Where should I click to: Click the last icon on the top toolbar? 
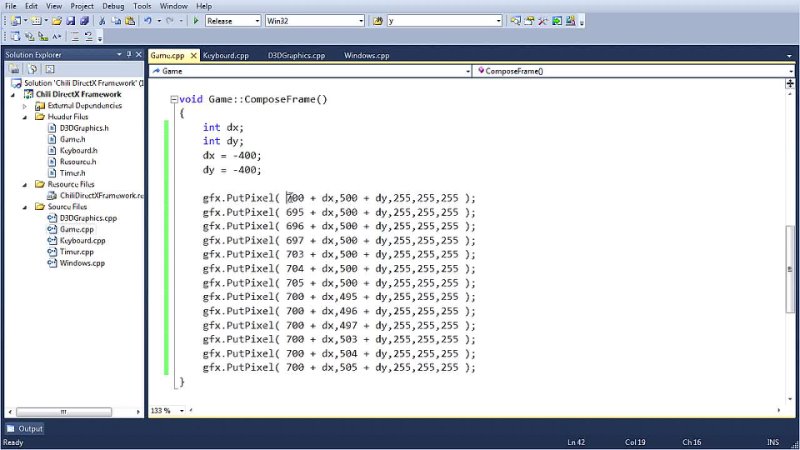point(570,21)
